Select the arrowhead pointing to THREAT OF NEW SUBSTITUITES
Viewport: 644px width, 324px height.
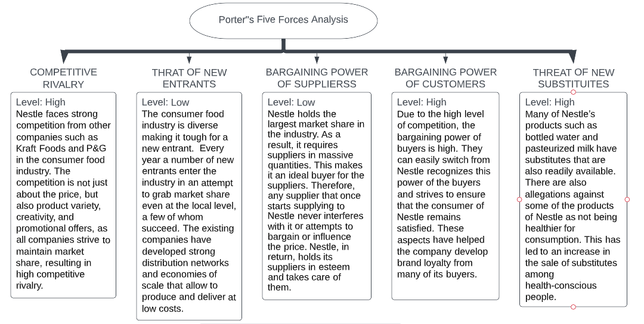(x=572, y=58)
